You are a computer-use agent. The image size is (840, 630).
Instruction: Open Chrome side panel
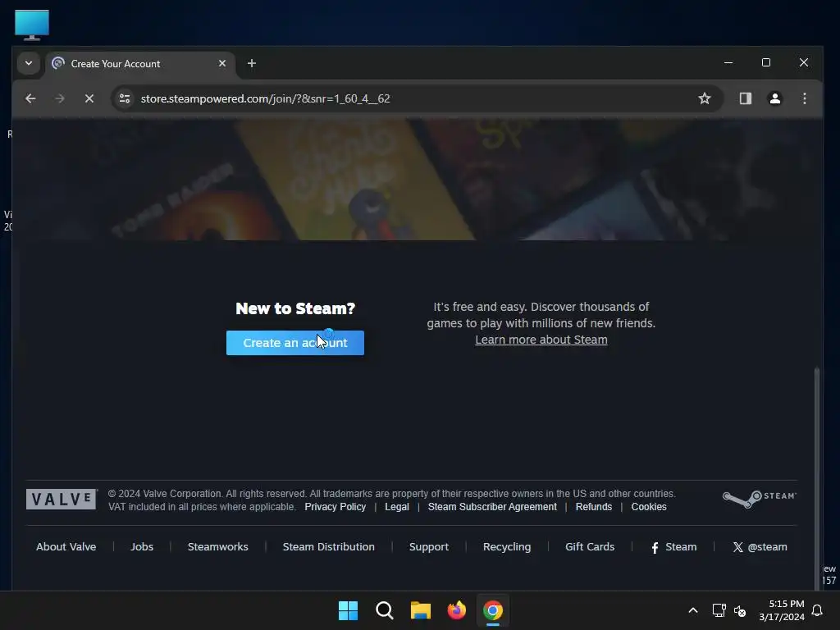click(745, 98)
